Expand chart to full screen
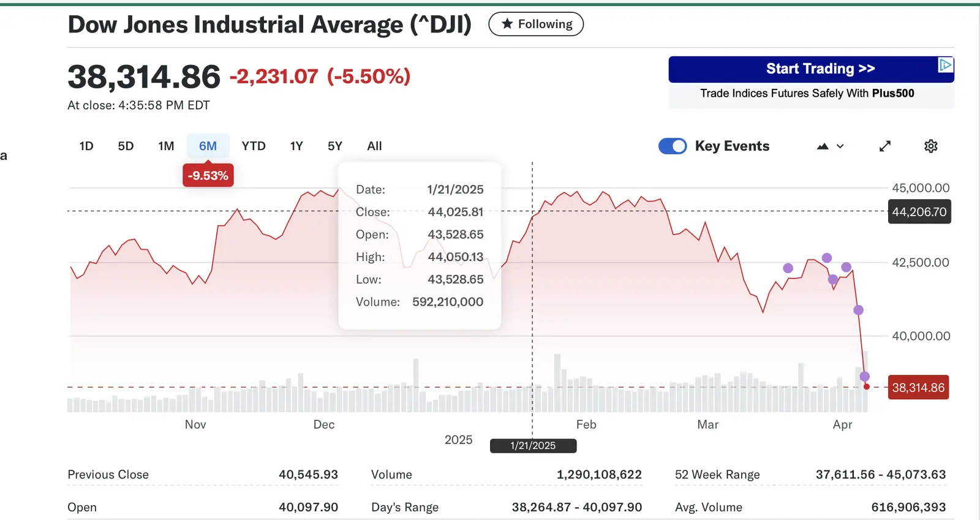Screen dimensions: 980x520 (884, 146)
